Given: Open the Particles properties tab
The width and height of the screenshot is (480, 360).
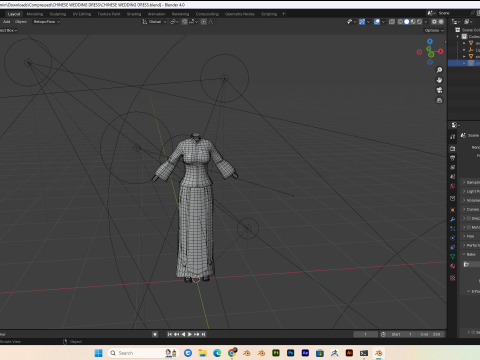Looking at the screenshot, I should tap(453, 229).
